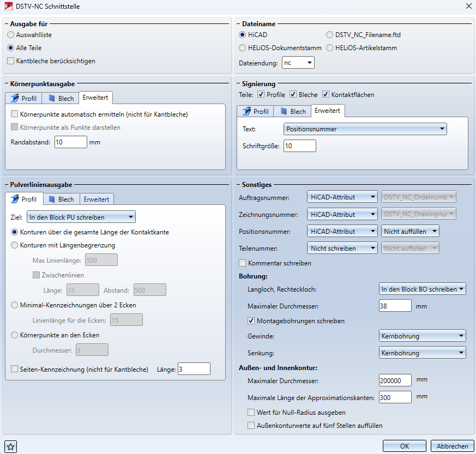Open Blech tab in Signierung

292,111
